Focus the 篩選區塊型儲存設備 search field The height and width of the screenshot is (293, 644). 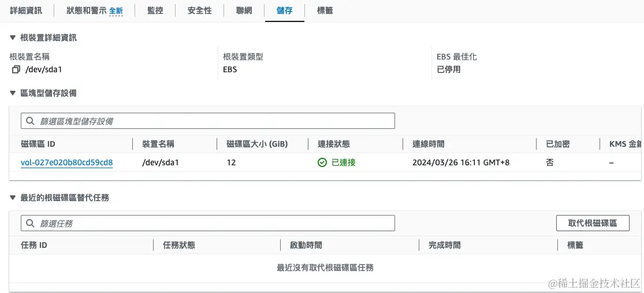click(208, 121)
